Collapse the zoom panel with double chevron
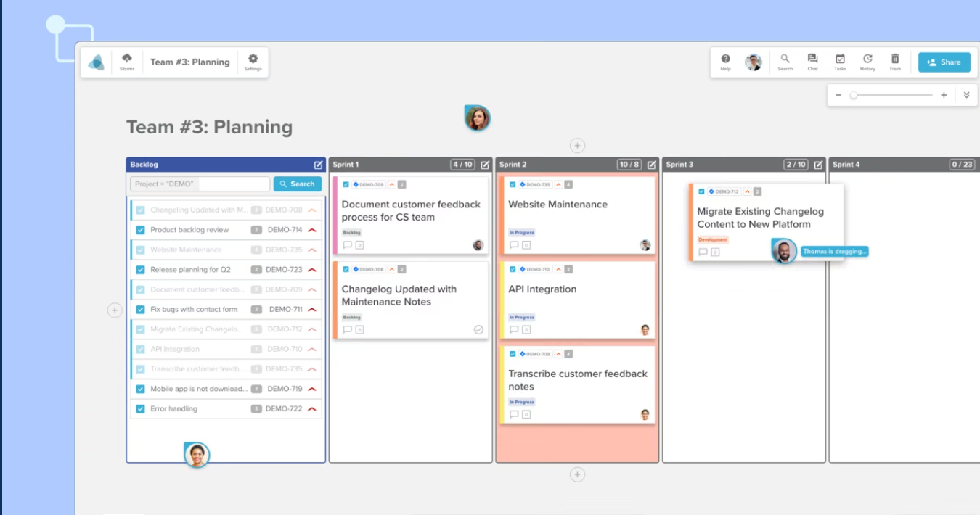 point(966,95)
